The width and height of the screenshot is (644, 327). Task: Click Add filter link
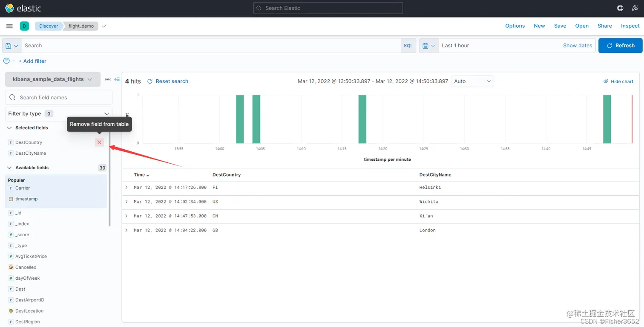coord(32,61)
